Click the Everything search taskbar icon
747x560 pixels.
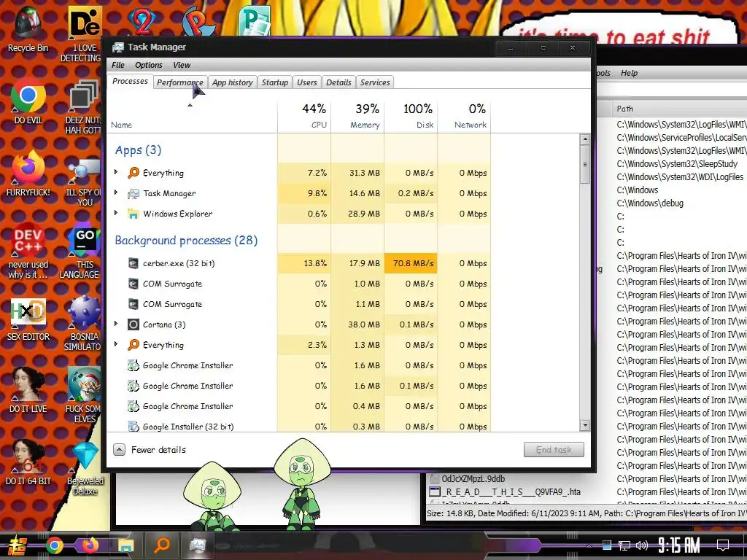(x=162, y=545)
